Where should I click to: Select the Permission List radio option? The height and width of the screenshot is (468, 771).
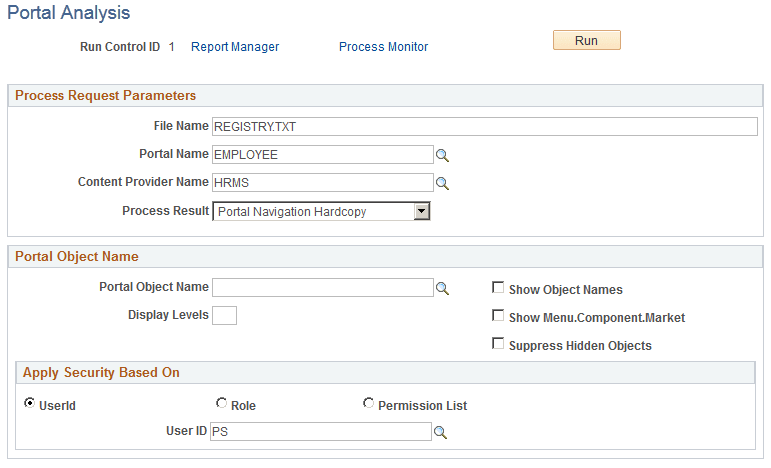pyautogui.click(x=369, y=404)
